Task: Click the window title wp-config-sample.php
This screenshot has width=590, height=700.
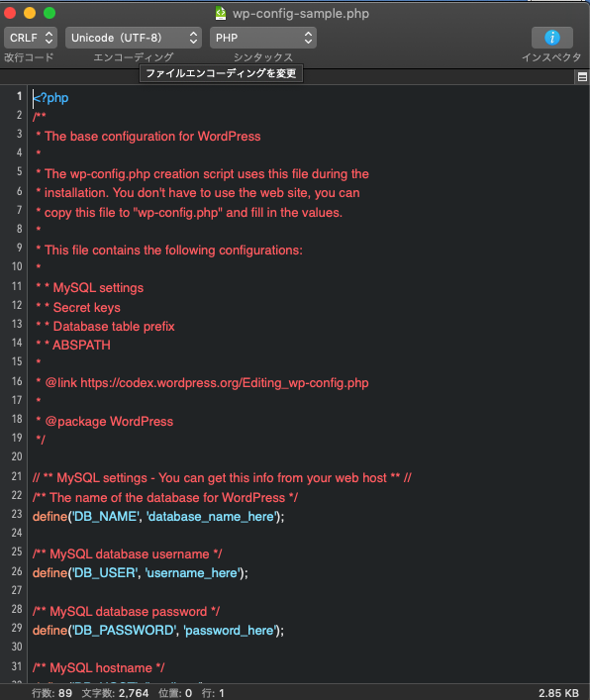Action: [301, 14]
